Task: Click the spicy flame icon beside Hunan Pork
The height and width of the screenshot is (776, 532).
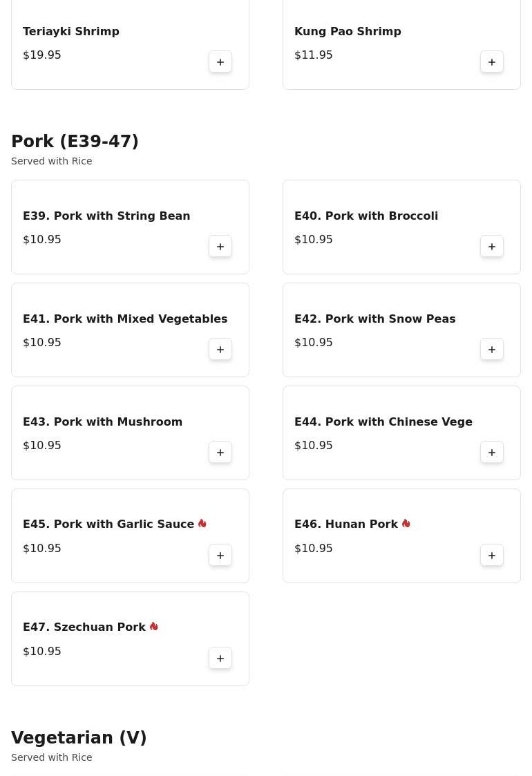Action: click(x=406, y=524)
